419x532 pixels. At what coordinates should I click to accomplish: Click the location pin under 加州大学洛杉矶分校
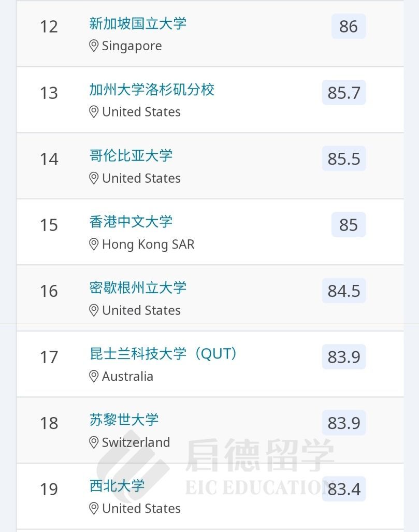pos(94,112)
